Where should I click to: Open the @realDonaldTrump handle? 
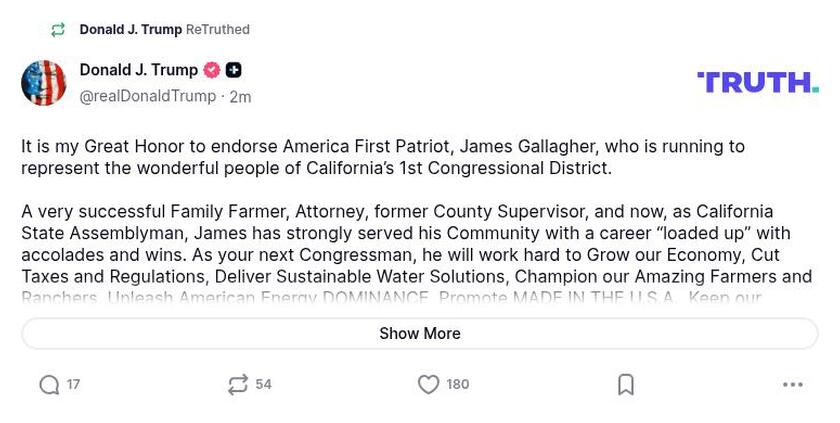pyautogui.click(x=148, y=96)
